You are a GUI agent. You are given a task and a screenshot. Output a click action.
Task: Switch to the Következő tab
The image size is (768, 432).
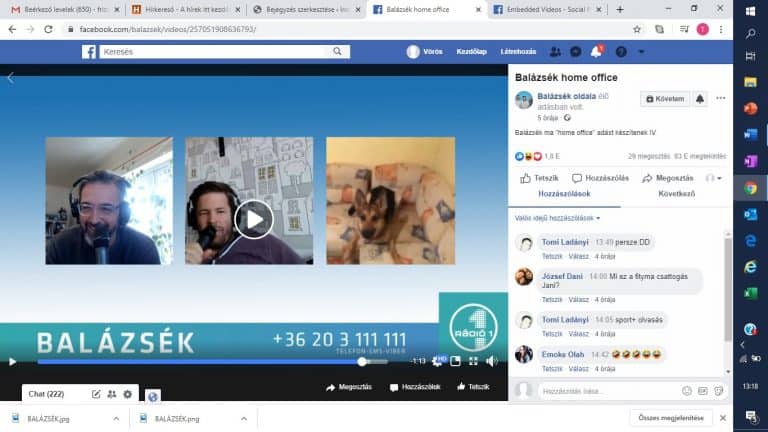click(x=676, y=193)
